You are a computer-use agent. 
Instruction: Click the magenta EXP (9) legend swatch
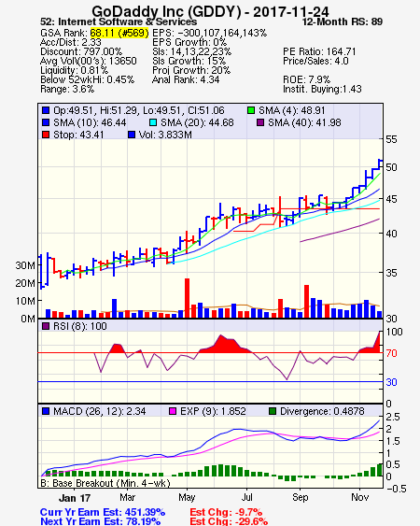(x=173, y=411)
